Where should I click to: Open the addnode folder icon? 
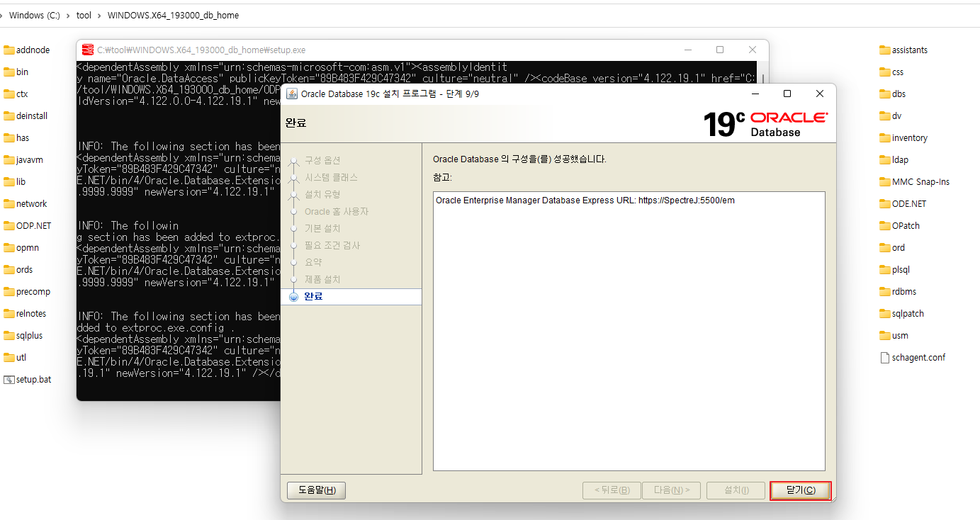[9, 50]
